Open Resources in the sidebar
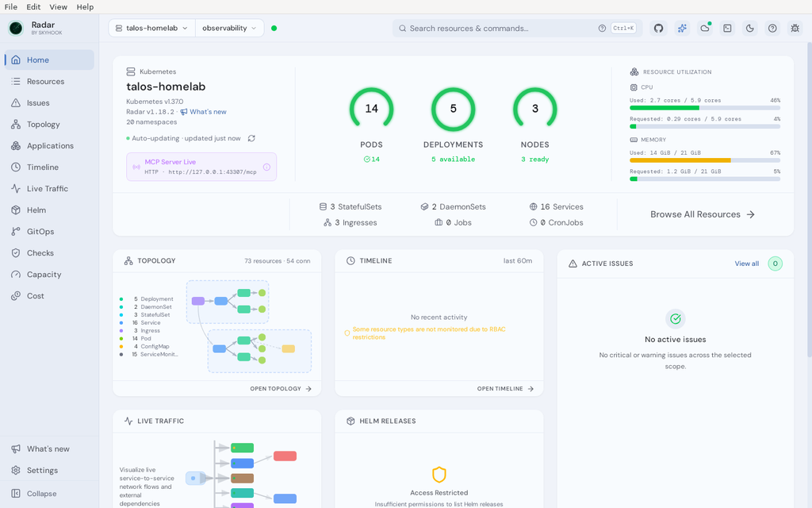The height and width of the screenshot is (508, 812). [50, 82]
